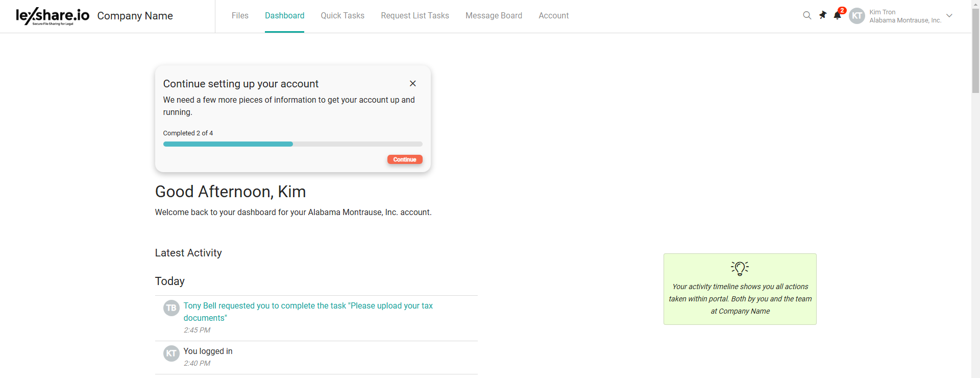This screenshot has height=378, width=980.
Task: Expand the user account dropdown chevron
Action: pyautogui.click(x=949, y=16)
